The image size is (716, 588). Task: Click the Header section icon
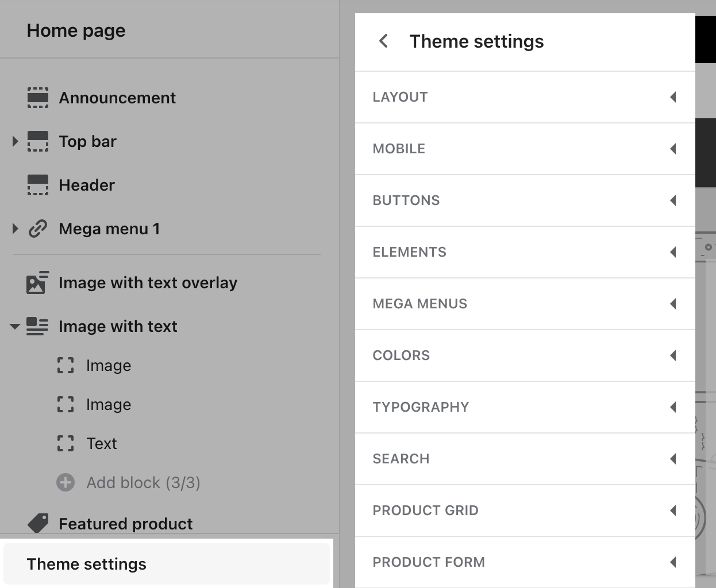[x=38, y=185]
